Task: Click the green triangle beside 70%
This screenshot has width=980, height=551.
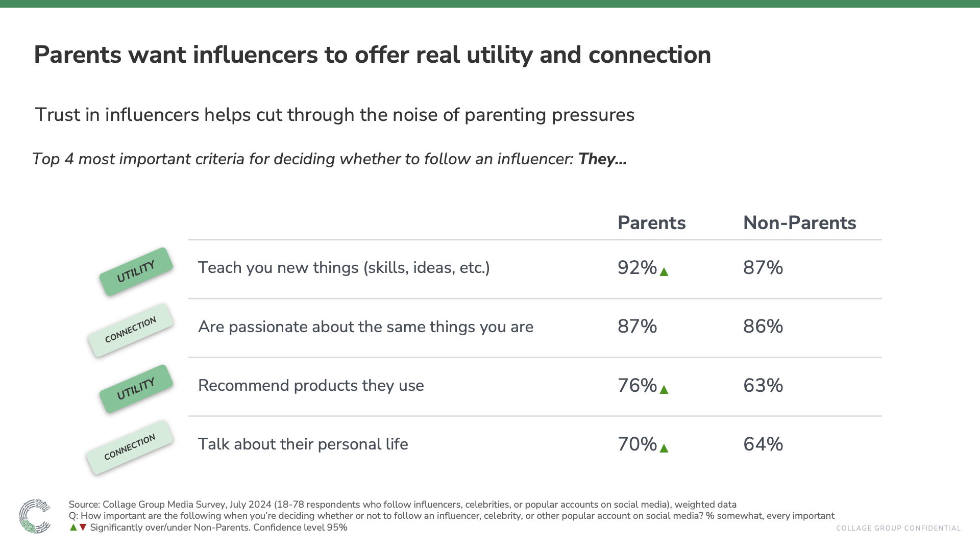Action: point(664,448)
